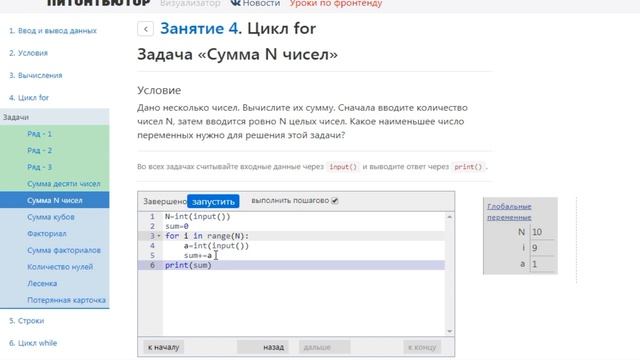The height and width of the screenshot is (360, 640).
Task: Toggle the выполнить пошагово checkbox
Action: click(x=335, y=201)
